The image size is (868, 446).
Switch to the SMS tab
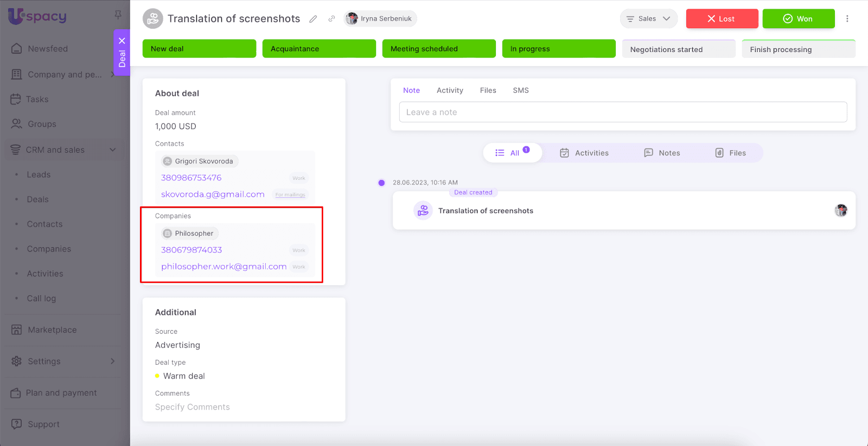coord(520,91)
